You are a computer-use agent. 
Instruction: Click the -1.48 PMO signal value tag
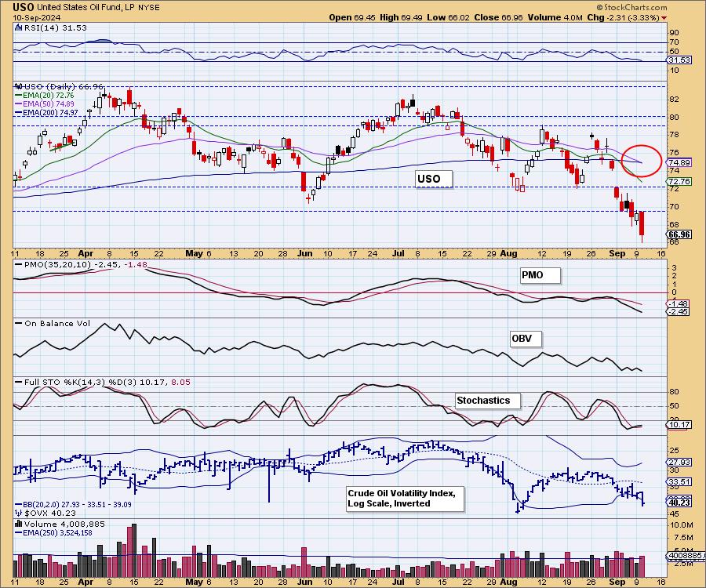(678, 303)
